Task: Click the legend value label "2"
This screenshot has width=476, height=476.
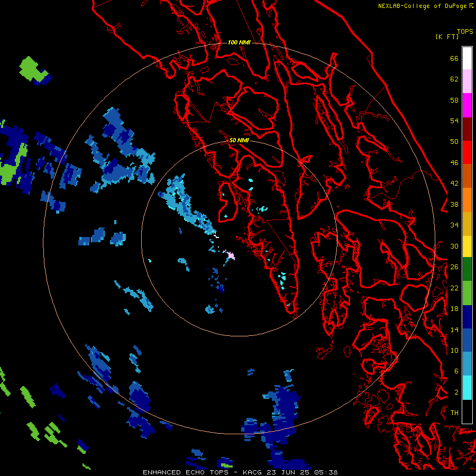Action: (456, 392)
